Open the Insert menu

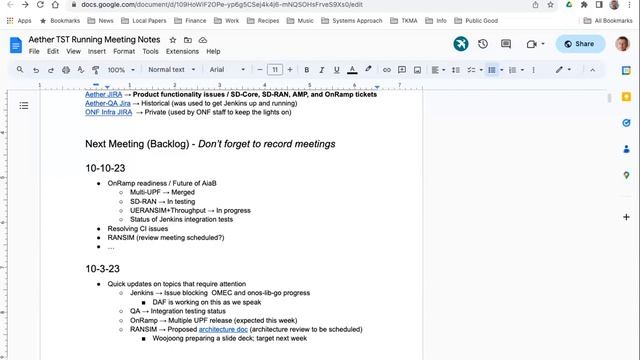(97, 51)
